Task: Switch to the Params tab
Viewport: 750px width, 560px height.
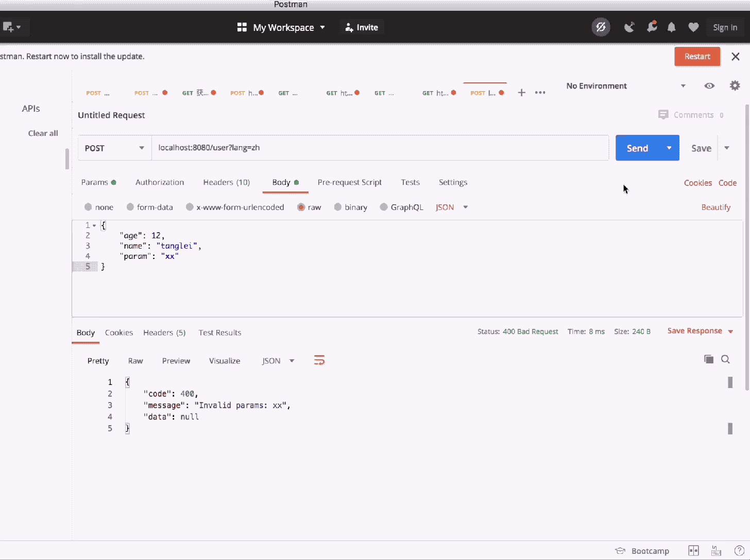Action: [98, 182]
